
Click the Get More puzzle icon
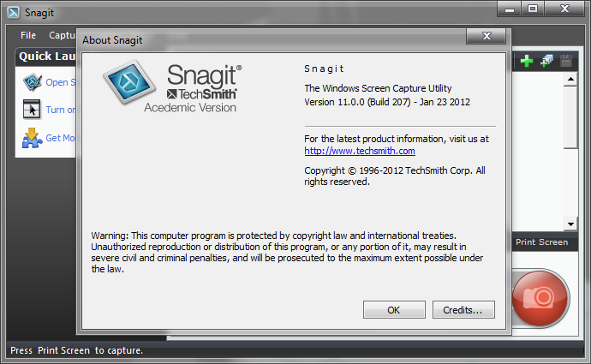tap(32, 138)
